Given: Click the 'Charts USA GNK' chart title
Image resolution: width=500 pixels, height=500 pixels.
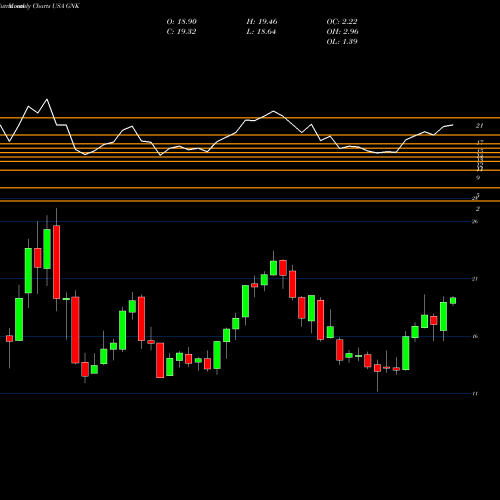Looking at the screenshot, I should tap(56, 6).
